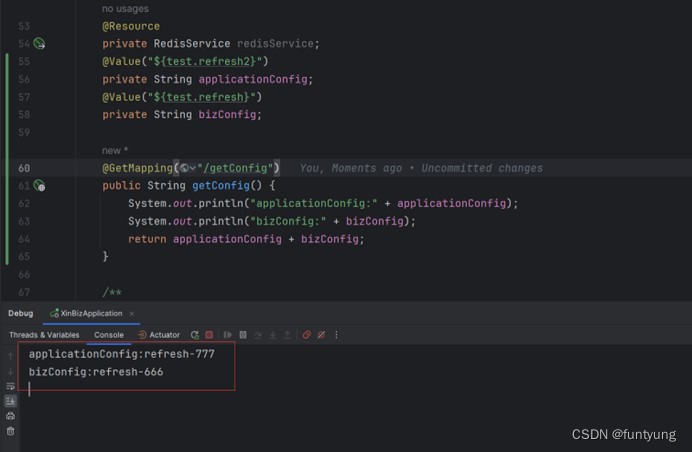The image size is (692, 452).
Task: Toggle soft-wrap in console
Action: coord(11,386)
